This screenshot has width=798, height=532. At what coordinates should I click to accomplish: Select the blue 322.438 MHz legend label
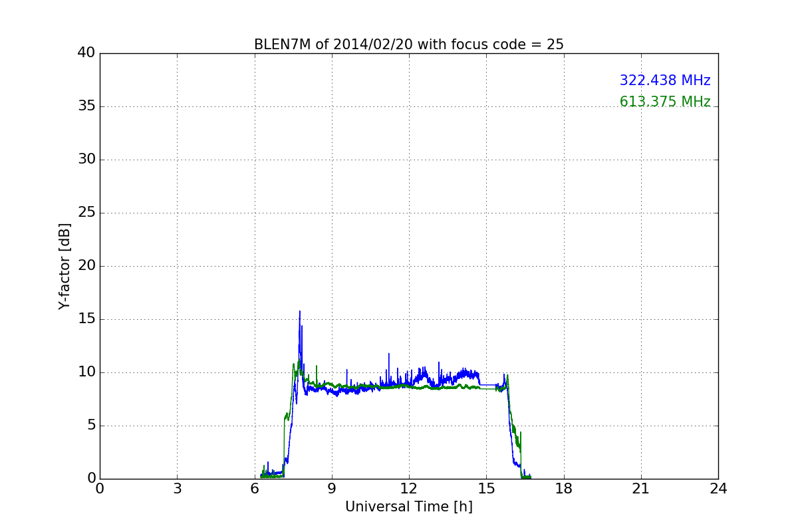click(x=665, y=80)
